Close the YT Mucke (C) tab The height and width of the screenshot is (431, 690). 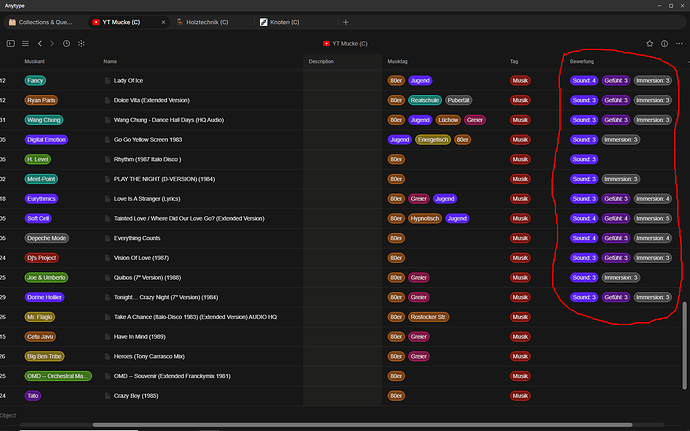pyautogui.click(x=163, y=22)
